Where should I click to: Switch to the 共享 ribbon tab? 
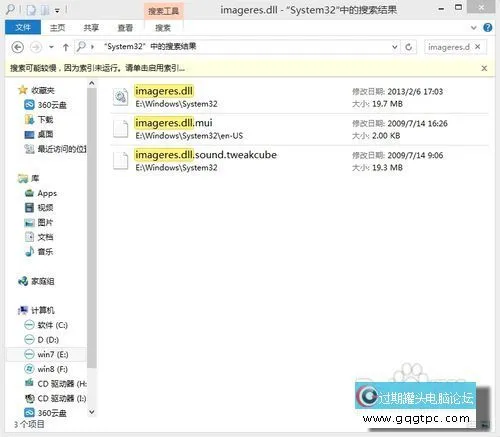[x=91, y=28]
